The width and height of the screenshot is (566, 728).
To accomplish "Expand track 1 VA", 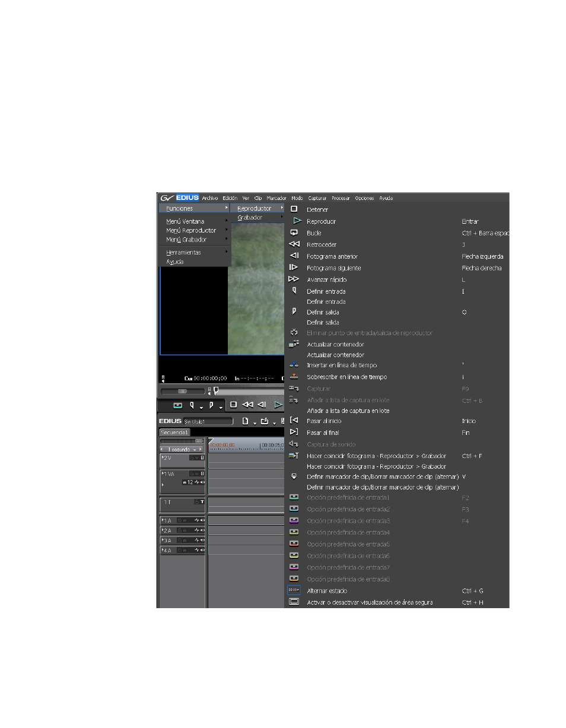I will click(x=163, y=473).
